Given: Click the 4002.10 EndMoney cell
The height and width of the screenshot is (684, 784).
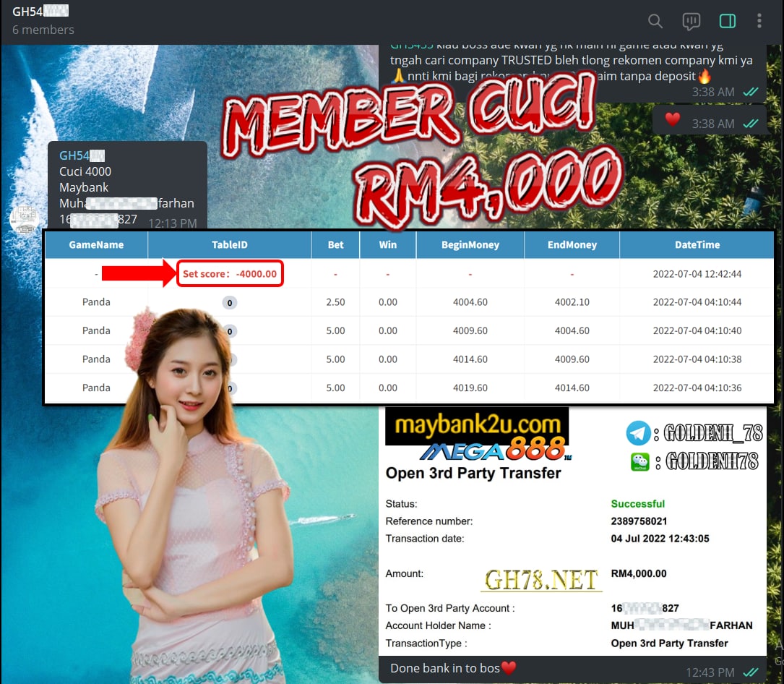Looking at the screenshot, I should point(572,302).
